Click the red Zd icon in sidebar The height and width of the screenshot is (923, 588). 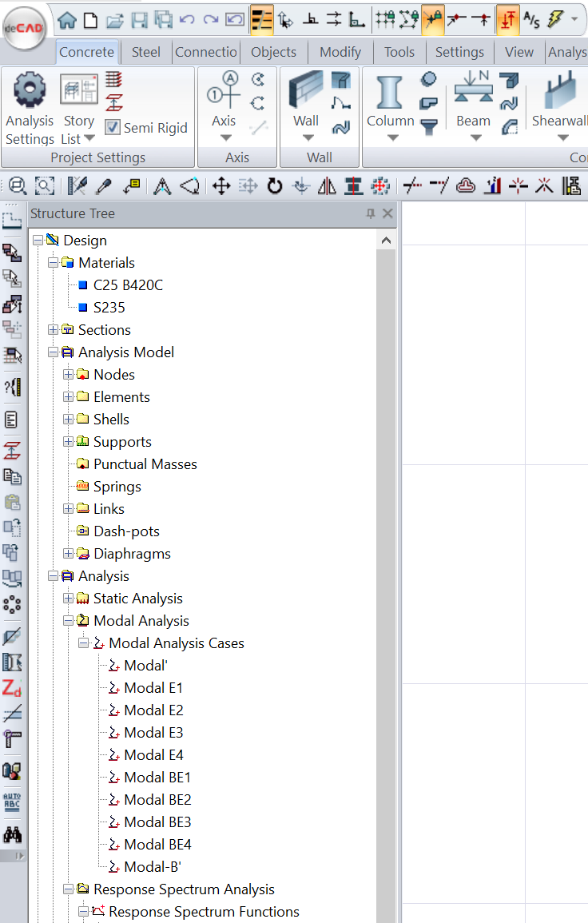tap(12, 688)
